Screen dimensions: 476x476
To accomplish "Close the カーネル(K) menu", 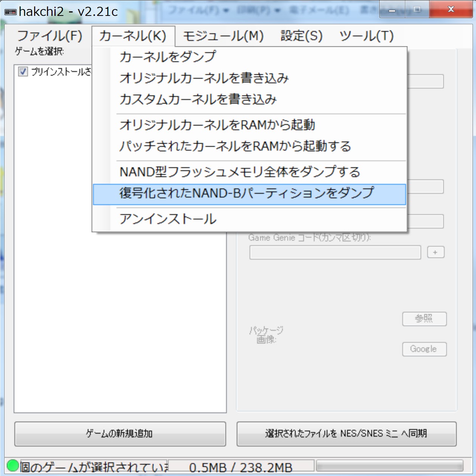I will 133,36.
